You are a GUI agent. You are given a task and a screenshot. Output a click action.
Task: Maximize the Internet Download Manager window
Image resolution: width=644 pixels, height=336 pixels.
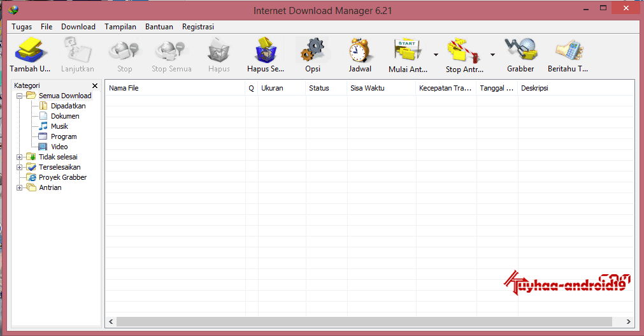coord(603,8)
